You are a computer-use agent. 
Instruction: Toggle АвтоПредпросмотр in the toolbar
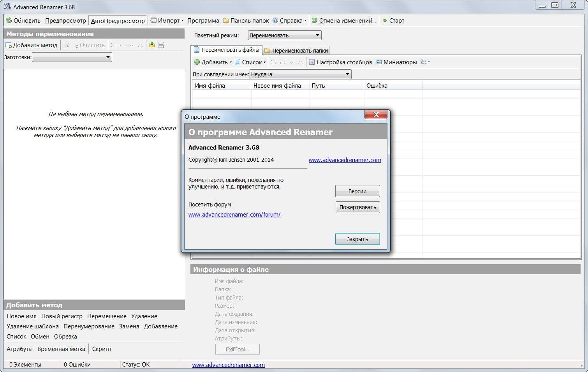pyautogui.click(x=118, y=21)
